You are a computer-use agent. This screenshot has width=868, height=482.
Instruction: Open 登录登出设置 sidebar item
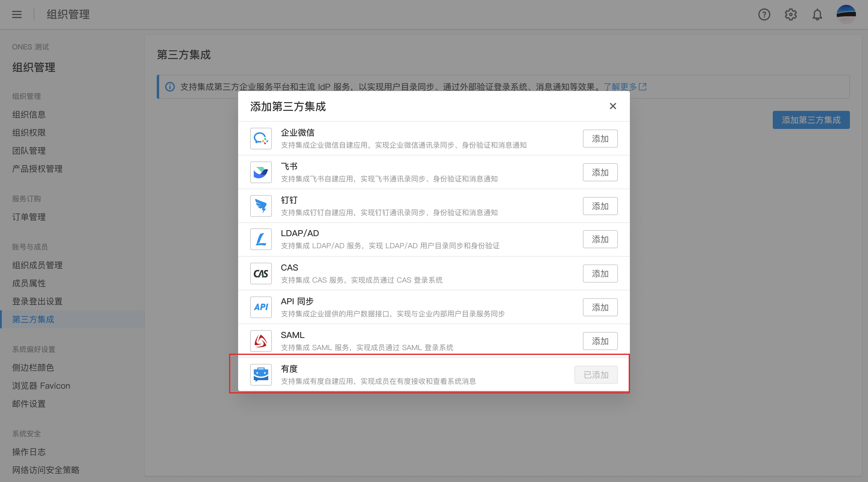(x=37, y=302)
